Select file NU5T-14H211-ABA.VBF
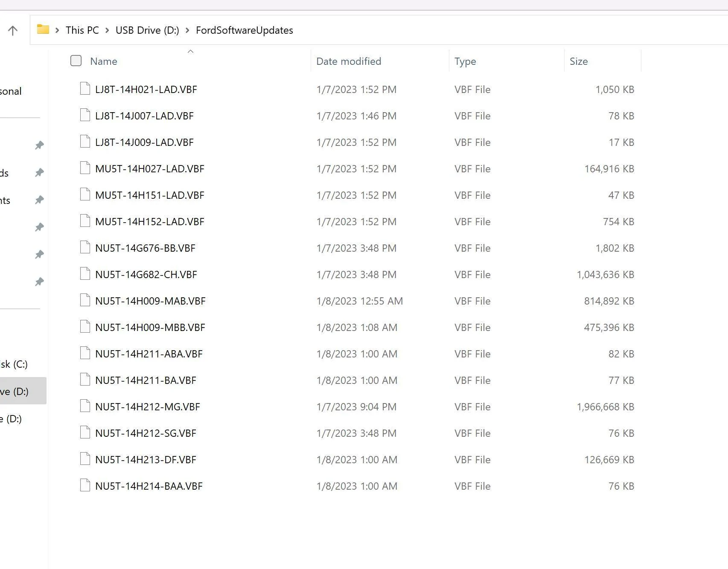The width and height of the screenshot is (728, 569). click(x=149, y=354)
